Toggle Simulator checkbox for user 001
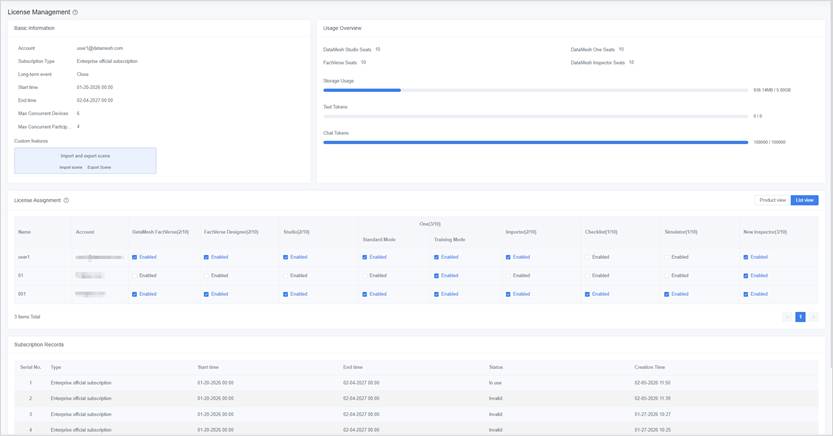This screenshot has height=436, width=833. point(667,294)
